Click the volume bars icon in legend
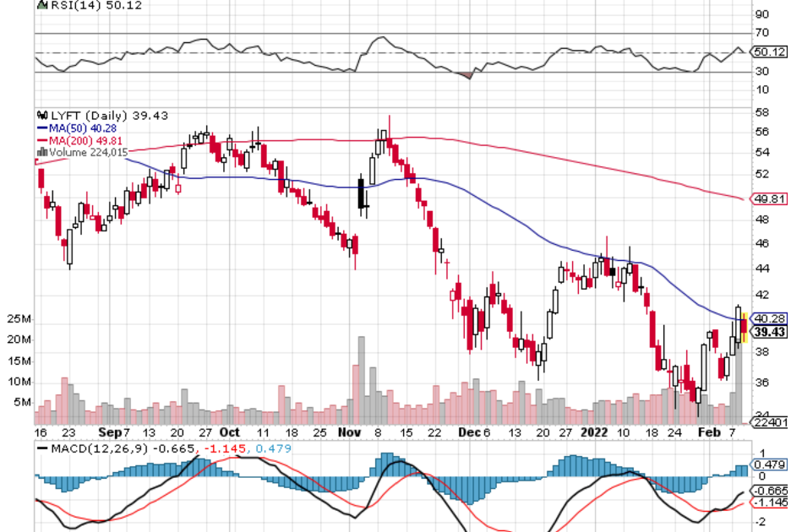 pyautogui.click(x=40, y=152)
